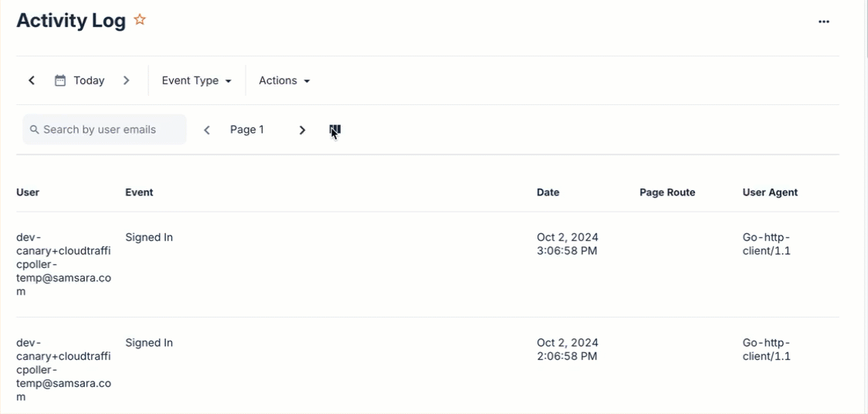Image resolution: width=868 pixels, height=414 pixels.
Task: Click the search magnifier icon
Action: coord(35,130)
